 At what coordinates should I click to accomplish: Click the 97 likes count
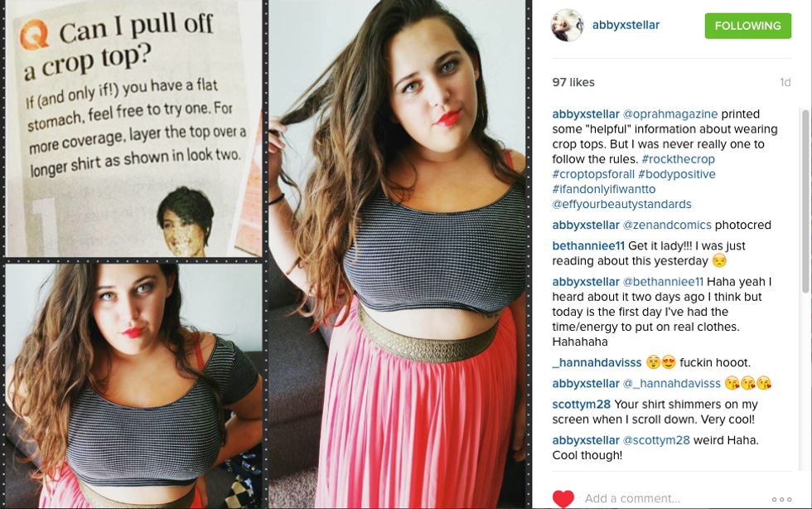point(573,82)
